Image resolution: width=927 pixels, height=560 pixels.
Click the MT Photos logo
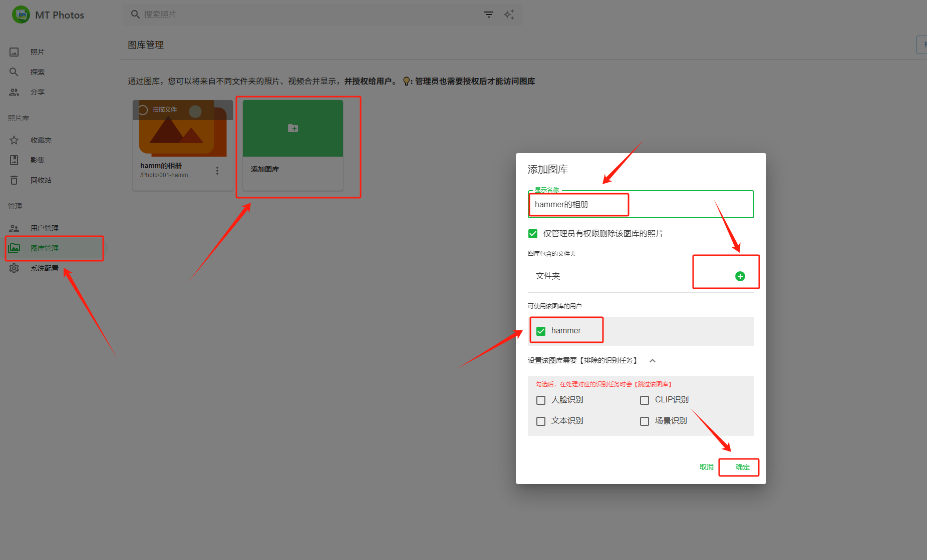tap(21, 15)
